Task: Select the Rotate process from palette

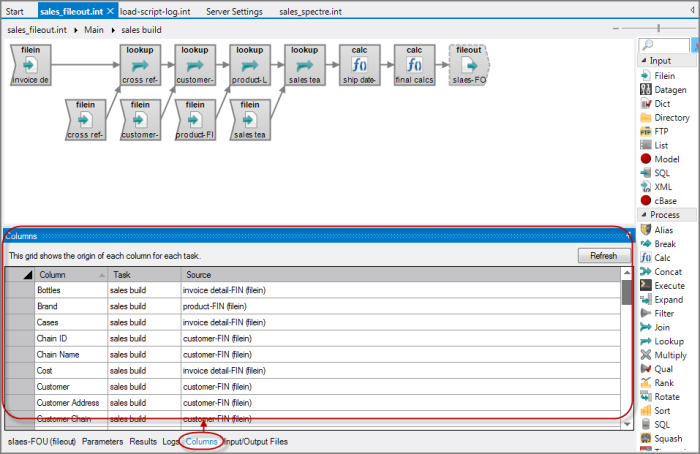Action: [x=669, y=397]
